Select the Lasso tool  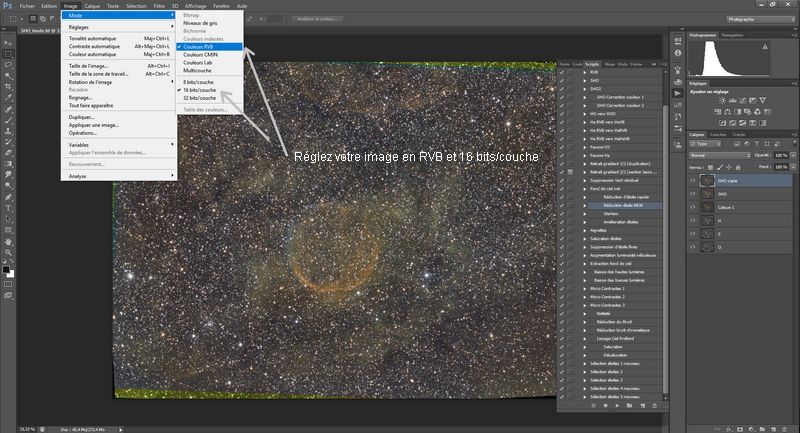point(8,65)
